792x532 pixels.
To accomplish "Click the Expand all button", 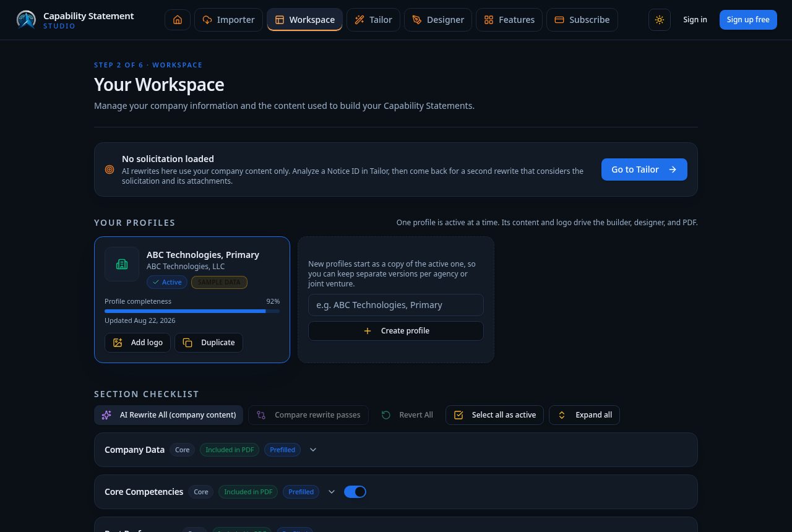I will (584, 415).
